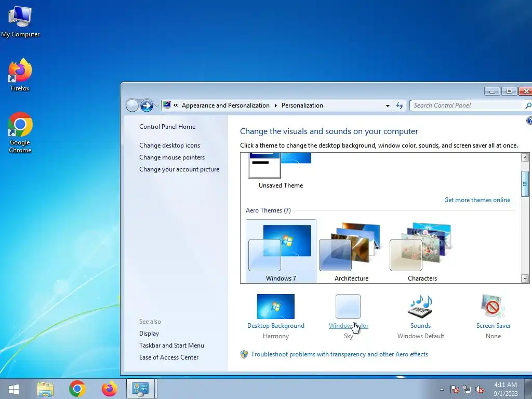Click the Search Control Panel field
The width and height of the screenshot is (532, 399).
467,105
